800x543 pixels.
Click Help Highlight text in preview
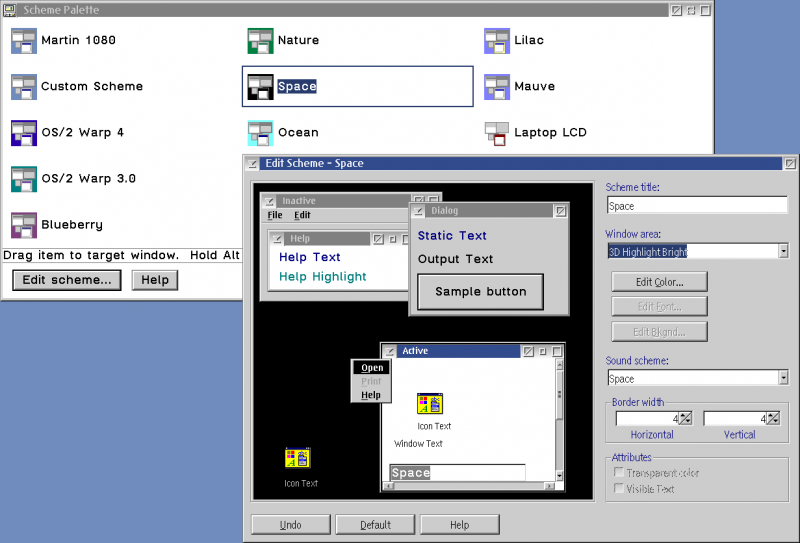[x=322, y=277]
